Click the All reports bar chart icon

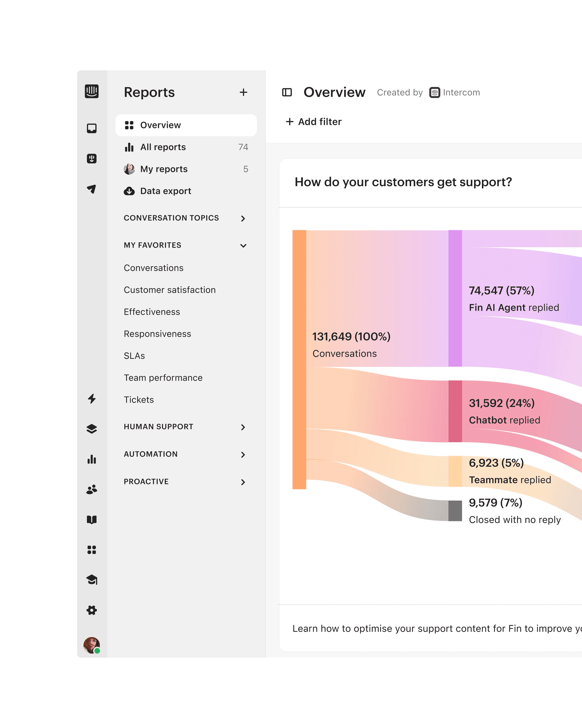129,147
